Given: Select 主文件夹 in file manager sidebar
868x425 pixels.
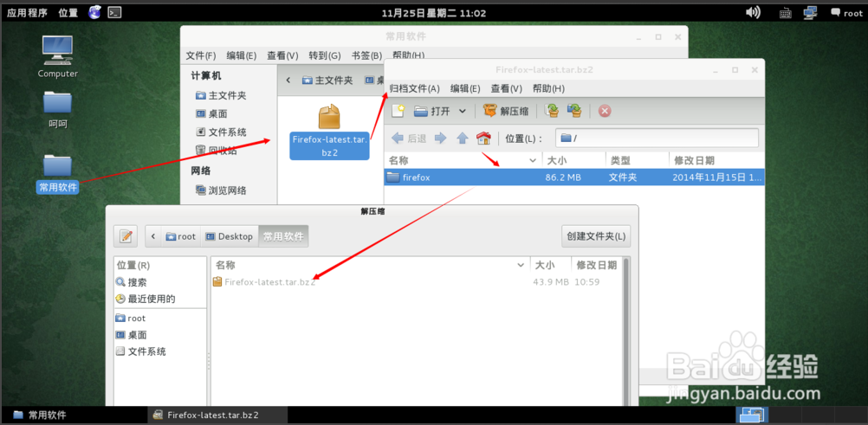Looking at the screenshot, I should [x=222, y=96].
